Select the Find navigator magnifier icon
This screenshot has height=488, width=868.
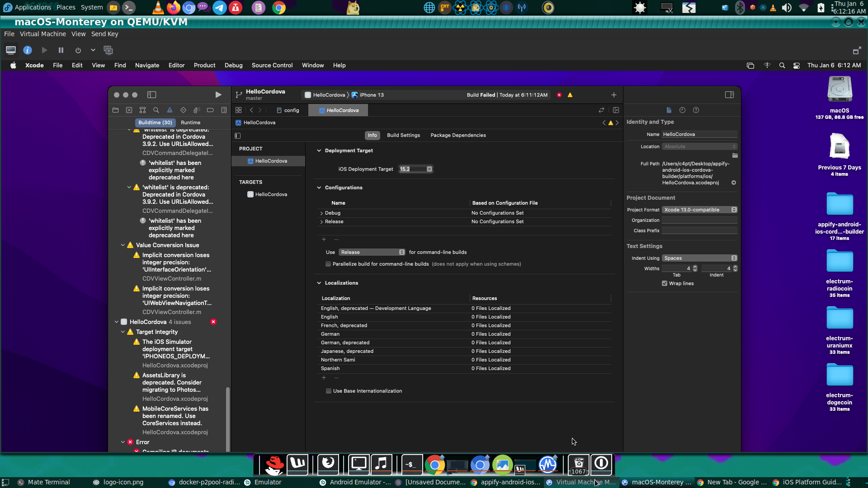pos(156,110)
